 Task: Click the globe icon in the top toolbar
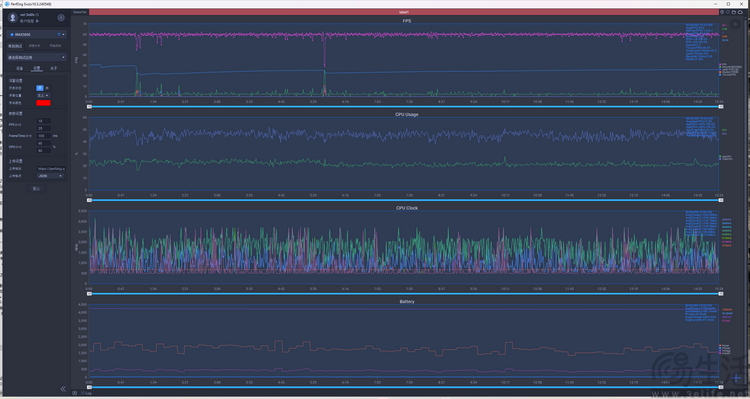[722, 12]
